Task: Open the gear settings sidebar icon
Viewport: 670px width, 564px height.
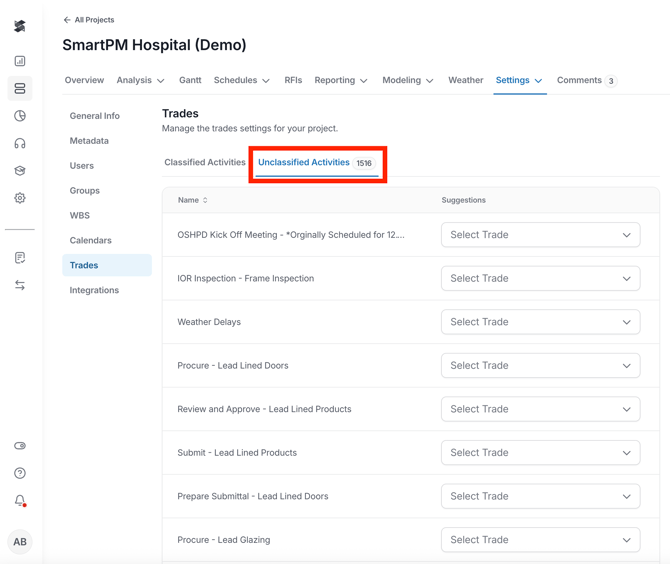Action: [20, 198]
